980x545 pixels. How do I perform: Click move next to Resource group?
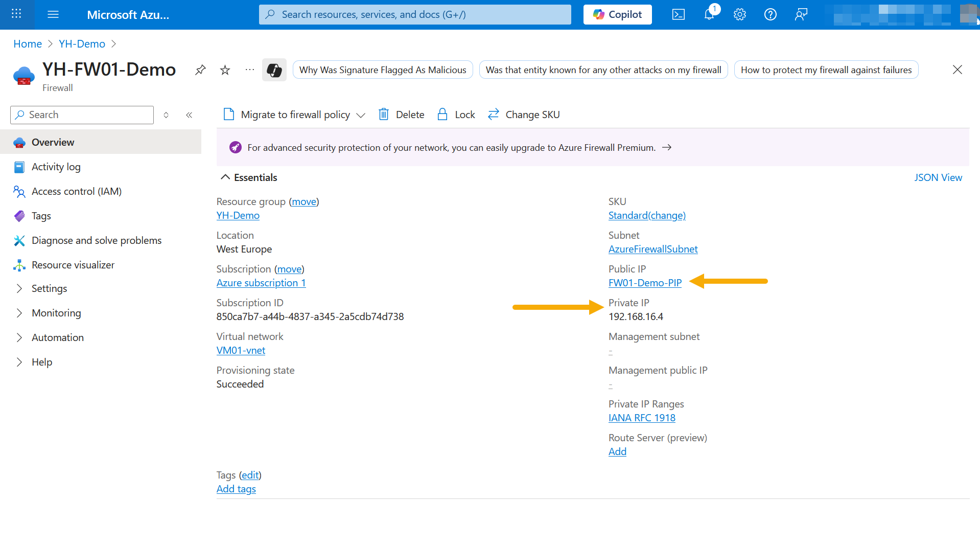tap(304, 201)
